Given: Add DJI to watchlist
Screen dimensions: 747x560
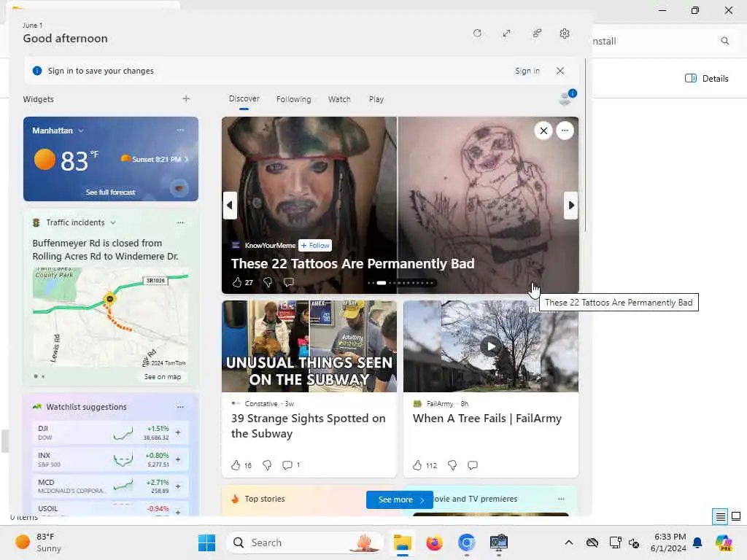Looking at the screenshot, I should pos(178,432).
